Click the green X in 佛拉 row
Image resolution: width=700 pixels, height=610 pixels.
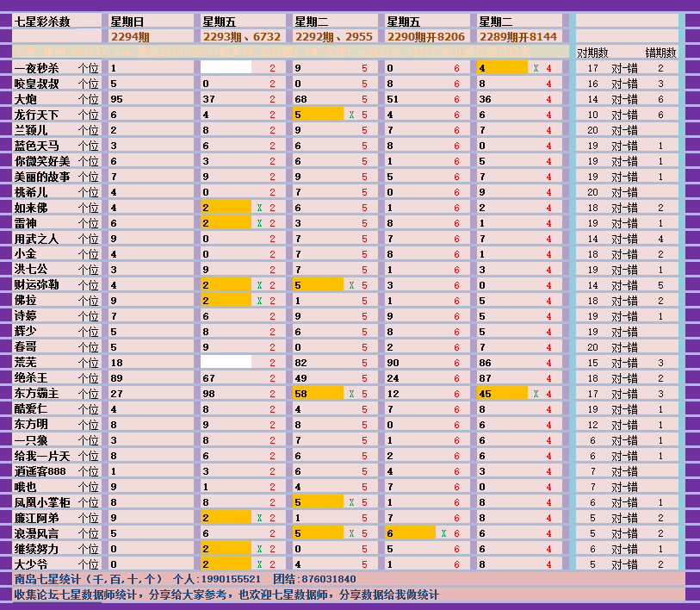tap(259, 301)
